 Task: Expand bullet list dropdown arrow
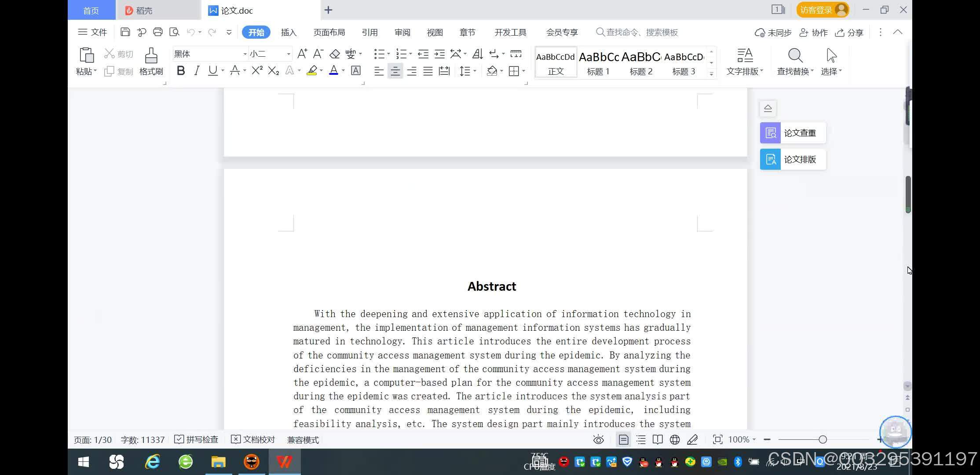click(388, 54)
